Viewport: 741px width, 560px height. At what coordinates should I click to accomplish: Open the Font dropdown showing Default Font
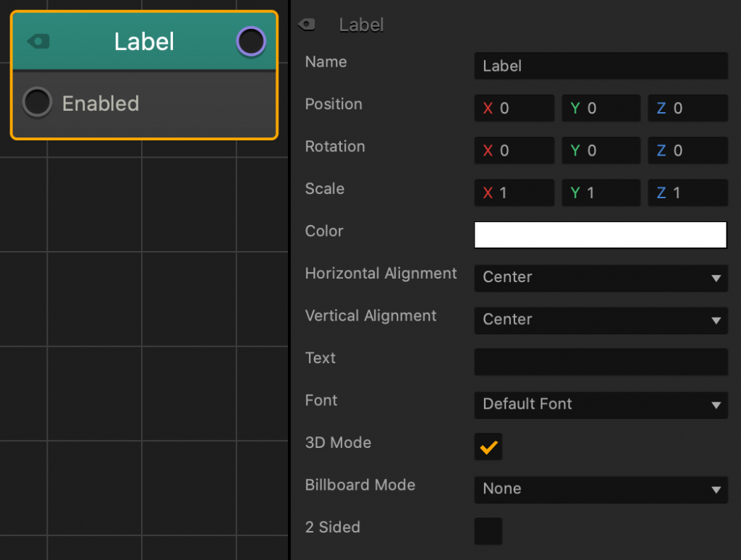tap(601, 405)
